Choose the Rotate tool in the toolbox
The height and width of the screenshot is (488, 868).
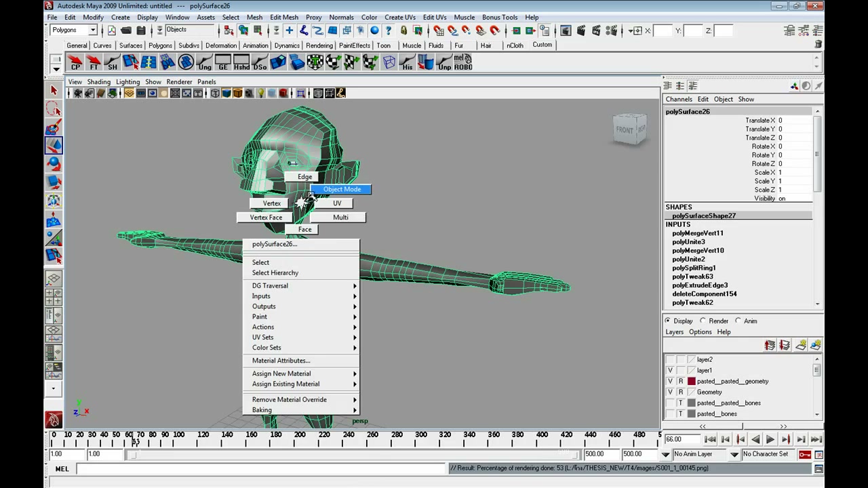54,163
